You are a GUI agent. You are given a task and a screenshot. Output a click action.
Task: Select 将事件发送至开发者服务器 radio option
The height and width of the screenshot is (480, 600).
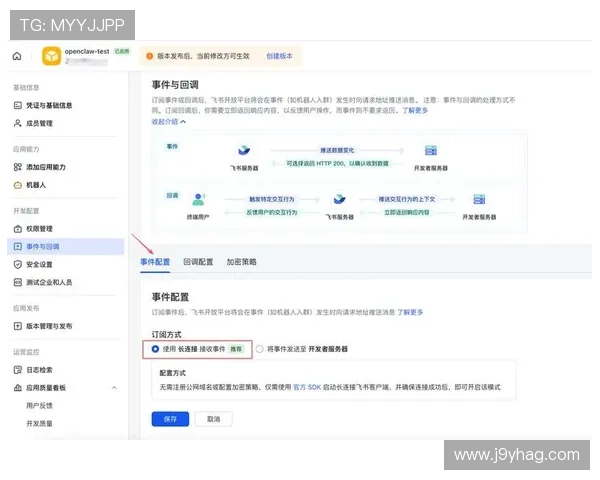point(260,349)
